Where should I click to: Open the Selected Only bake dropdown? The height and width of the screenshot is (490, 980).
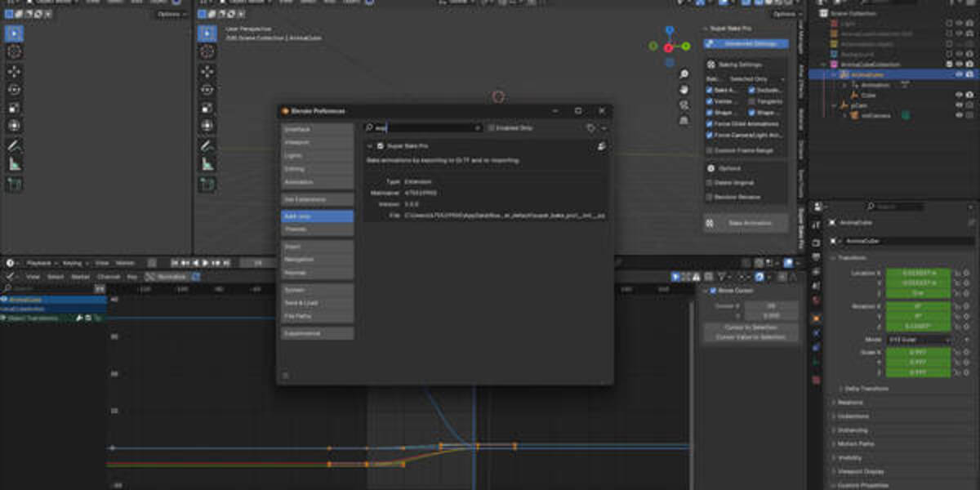click(x=757, y=79)
